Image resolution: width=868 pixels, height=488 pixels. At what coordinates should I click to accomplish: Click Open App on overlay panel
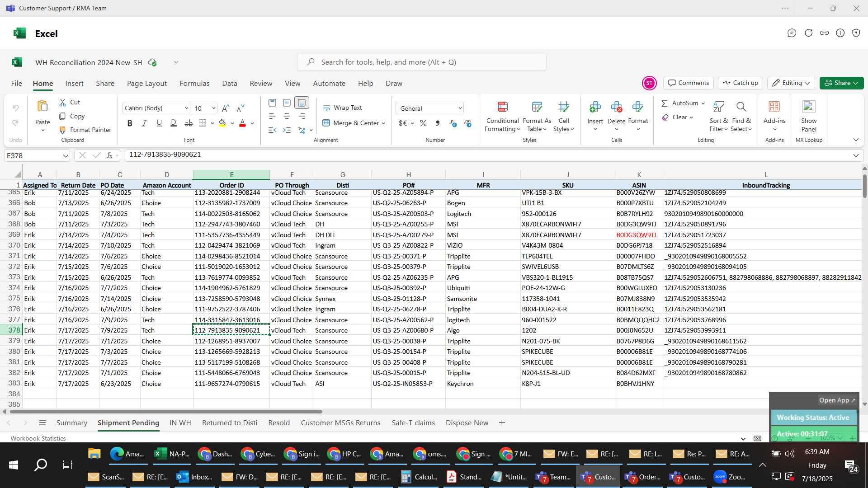coord(837,400)
